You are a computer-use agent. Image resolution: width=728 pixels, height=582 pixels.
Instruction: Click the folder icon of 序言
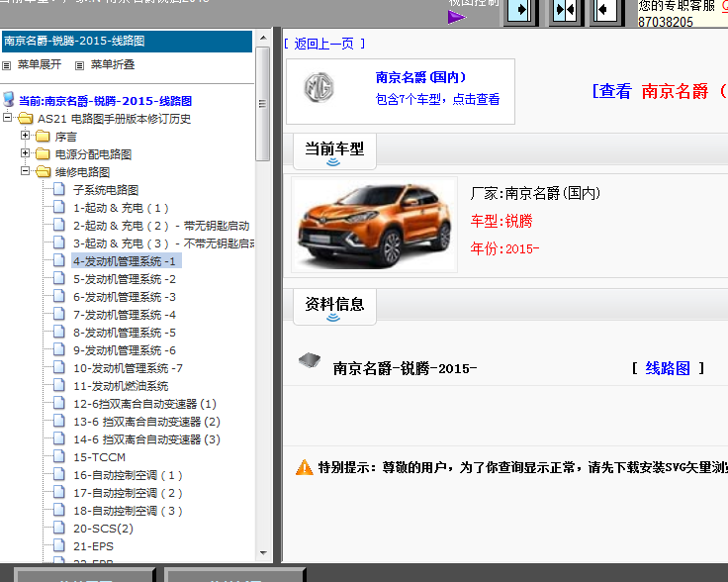click(x=43, y=136)
